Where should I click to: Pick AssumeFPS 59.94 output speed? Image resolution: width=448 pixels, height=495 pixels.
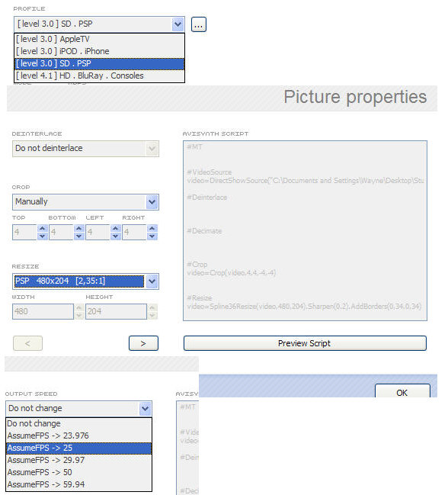78,484
